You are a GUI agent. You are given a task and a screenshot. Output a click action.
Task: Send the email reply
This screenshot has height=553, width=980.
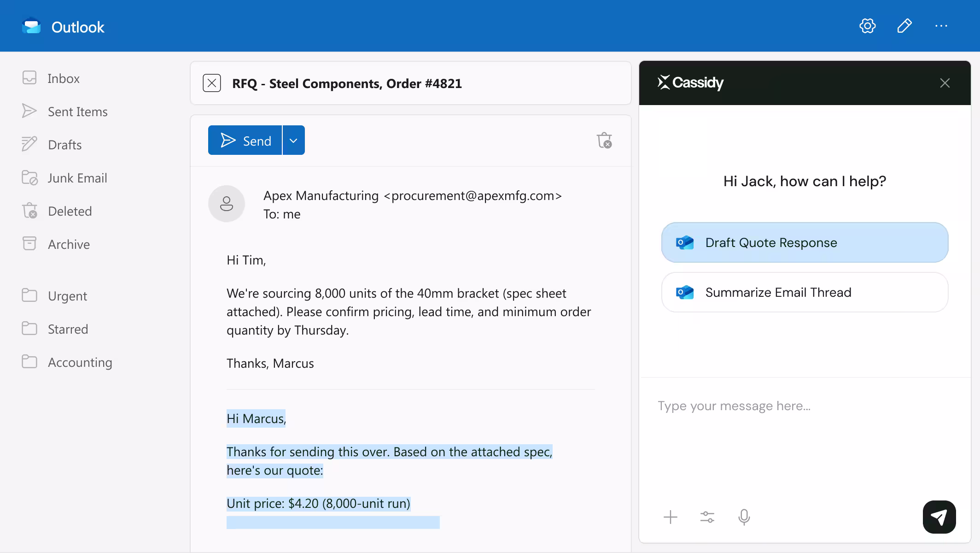(x=245, y=140)
